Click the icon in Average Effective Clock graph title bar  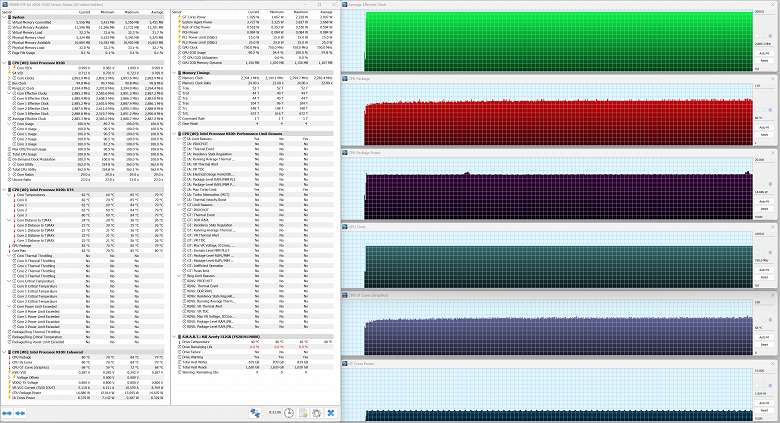(345, 4)
